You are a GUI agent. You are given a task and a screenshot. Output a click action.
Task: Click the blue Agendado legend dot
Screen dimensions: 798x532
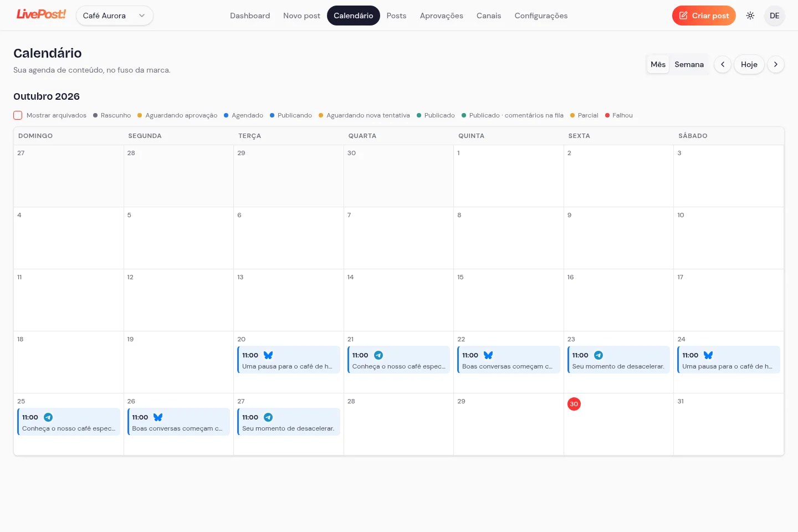226,115
